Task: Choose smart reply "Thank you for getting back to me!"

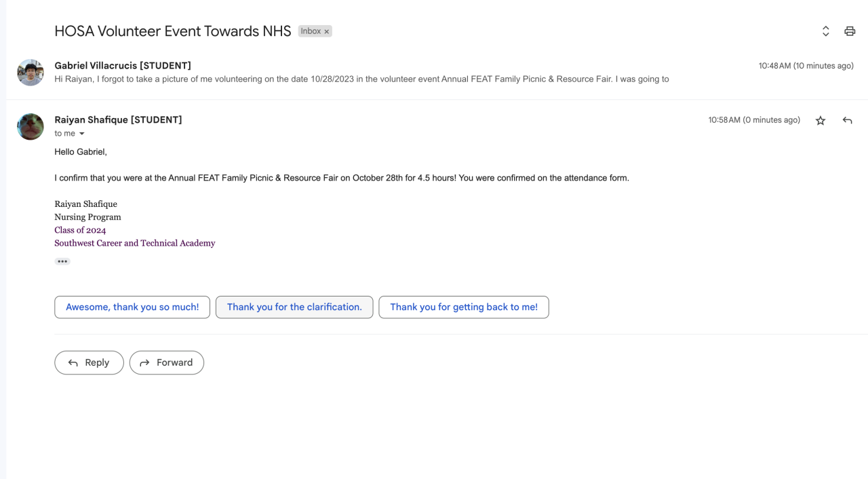Action: point(464,307)
